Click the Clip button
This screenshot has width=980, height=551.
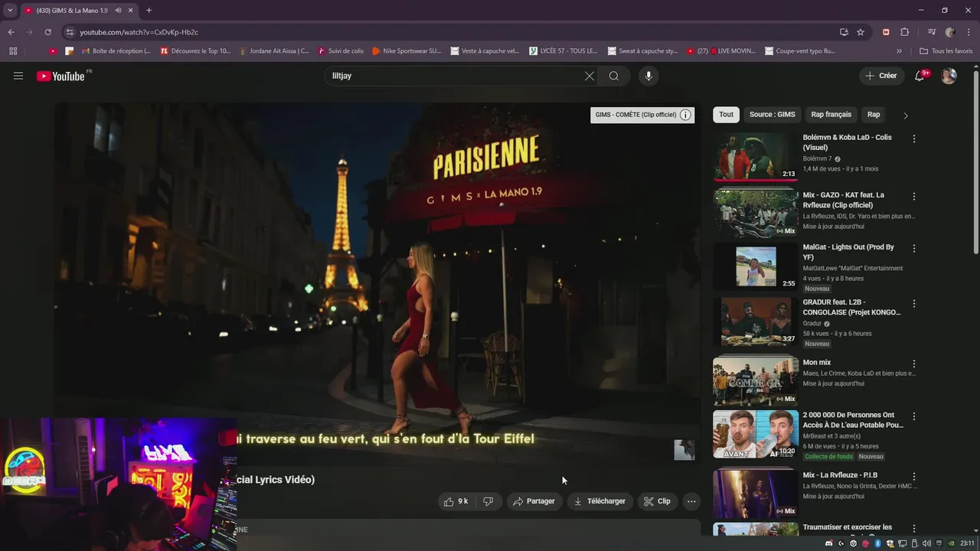(x=657, y=501)
